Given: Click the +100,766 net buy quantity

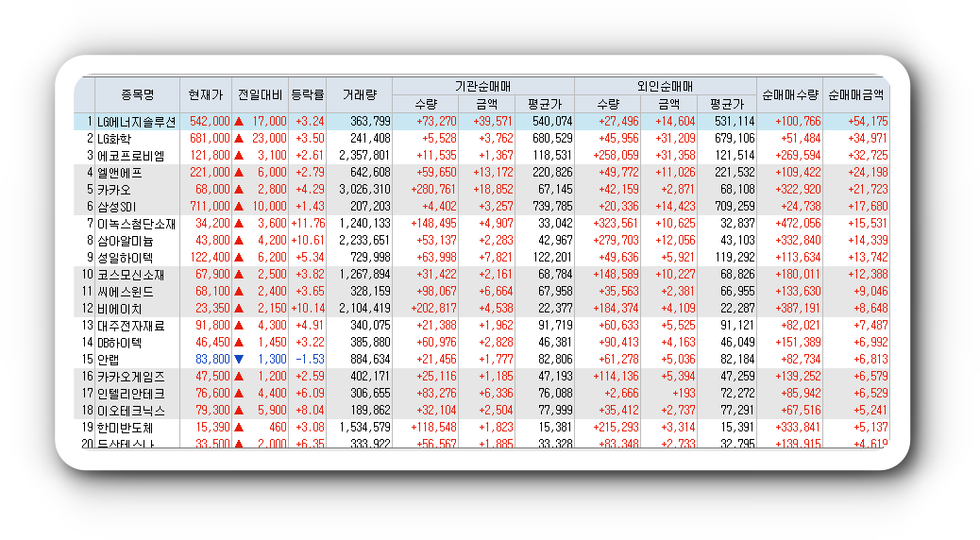Looking at the screenshot, I should (x=798, y=121).
